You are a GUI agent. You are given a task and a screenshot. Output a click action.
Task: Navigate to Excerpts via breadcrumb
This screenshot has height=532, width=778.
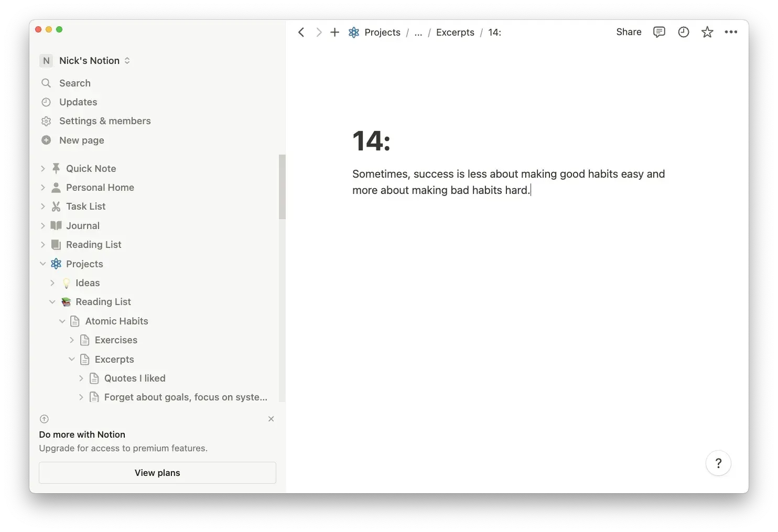455,32
